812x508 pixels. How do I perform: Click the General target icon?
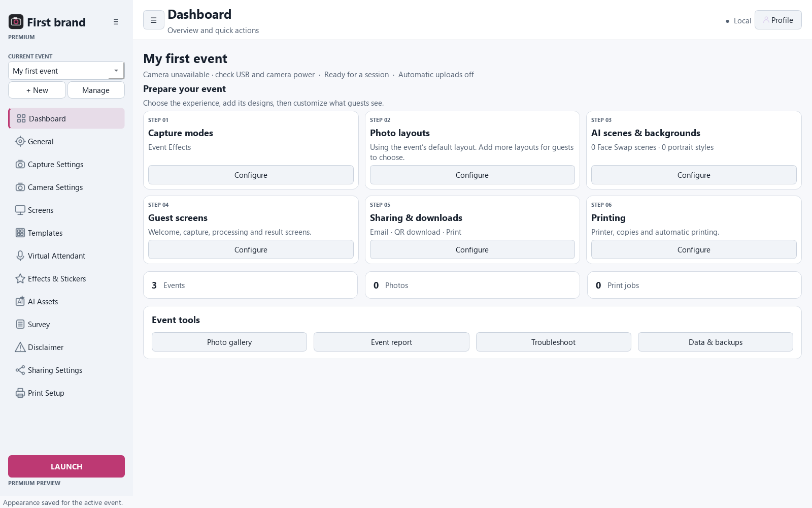20,141
